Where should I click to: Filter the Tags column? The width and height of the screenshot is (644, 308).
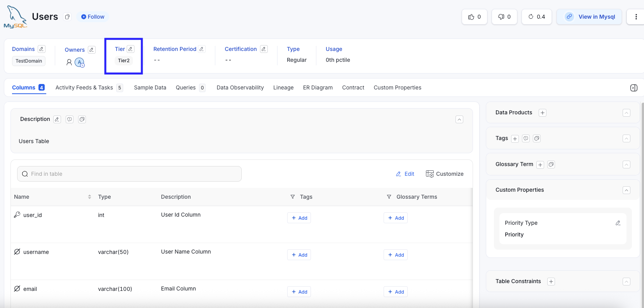tap(293, 197)
